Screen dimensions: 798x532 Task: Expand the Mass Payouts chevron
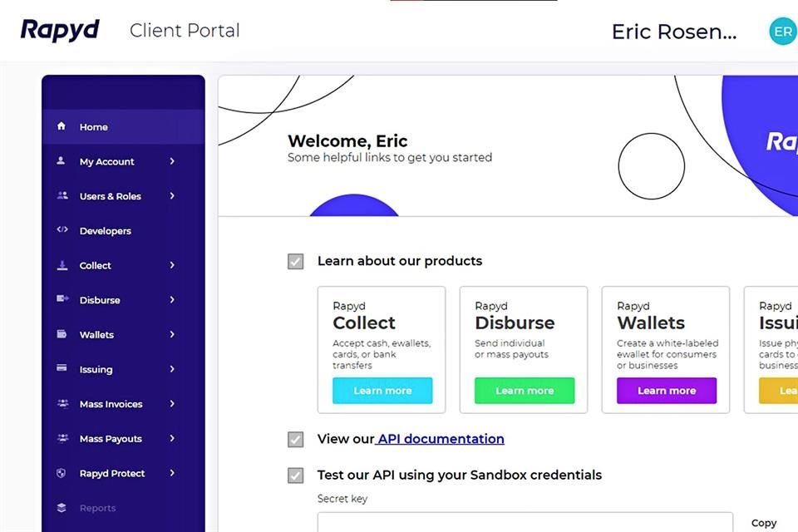point(172,438)
